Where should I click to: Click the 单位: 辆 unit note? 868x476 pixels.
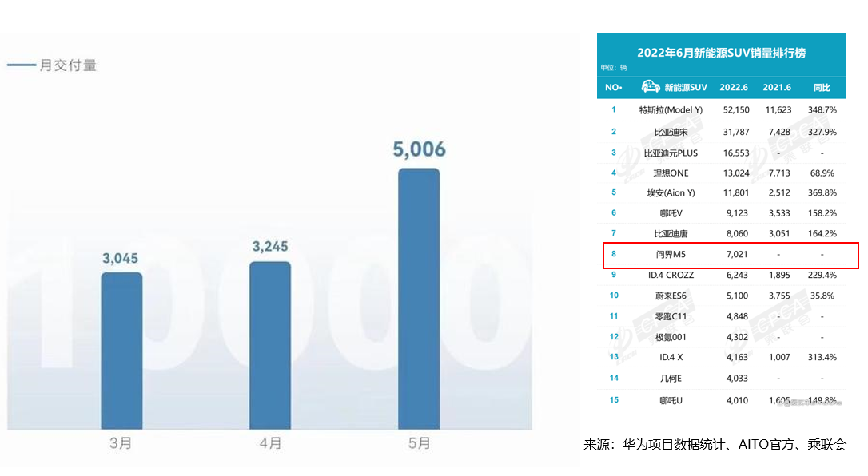point(613,68)
